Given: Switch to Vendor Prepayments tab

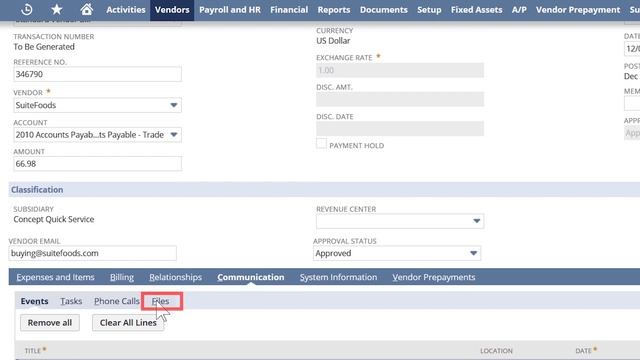Looking at the screenshot, I should 434,277.
